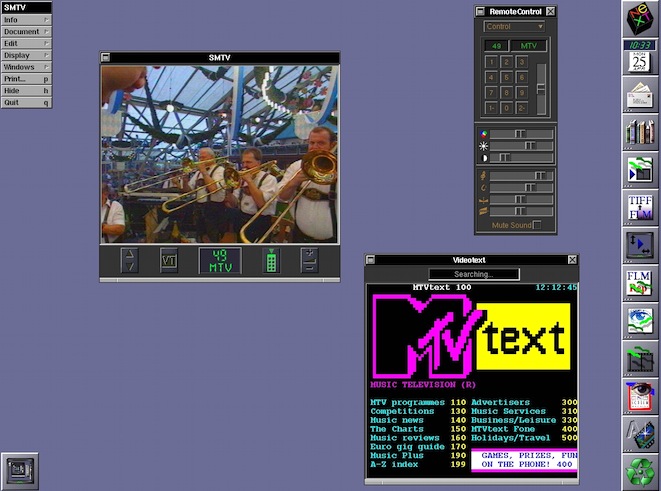Toggle Videotext with the VT button

169,261
